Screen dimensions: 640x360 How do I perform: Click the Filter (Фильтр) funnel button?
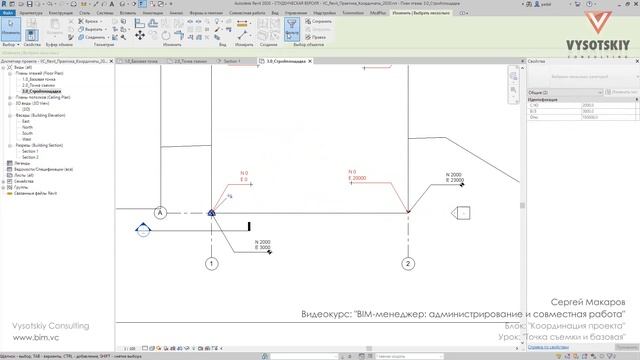coord(292,29)
